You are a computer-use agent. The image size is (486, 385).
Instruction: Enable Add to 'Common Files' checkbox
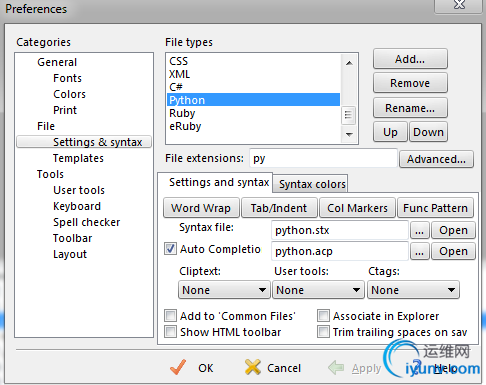click(x=170, y=315)
